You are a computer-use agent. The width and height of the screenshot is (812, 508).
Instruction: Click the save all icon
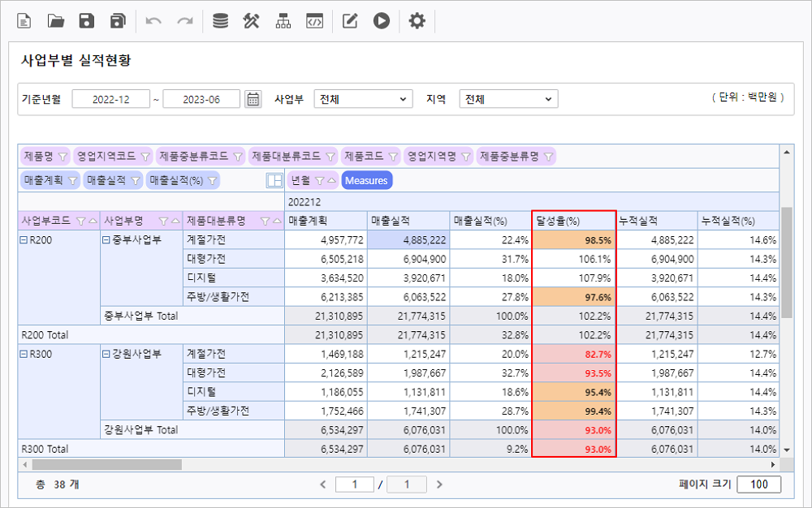(x=119, y=21)
